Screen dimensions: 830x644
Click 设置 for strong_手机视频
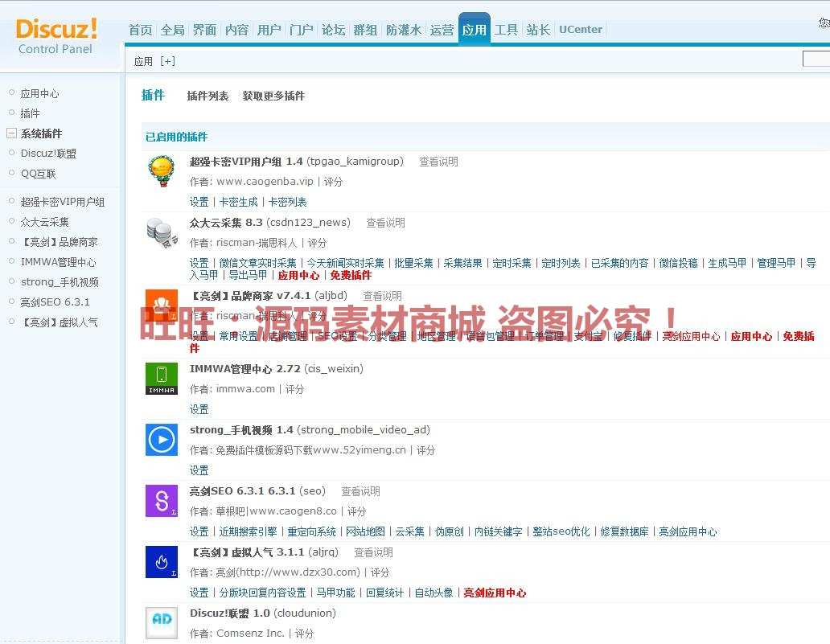199,470
